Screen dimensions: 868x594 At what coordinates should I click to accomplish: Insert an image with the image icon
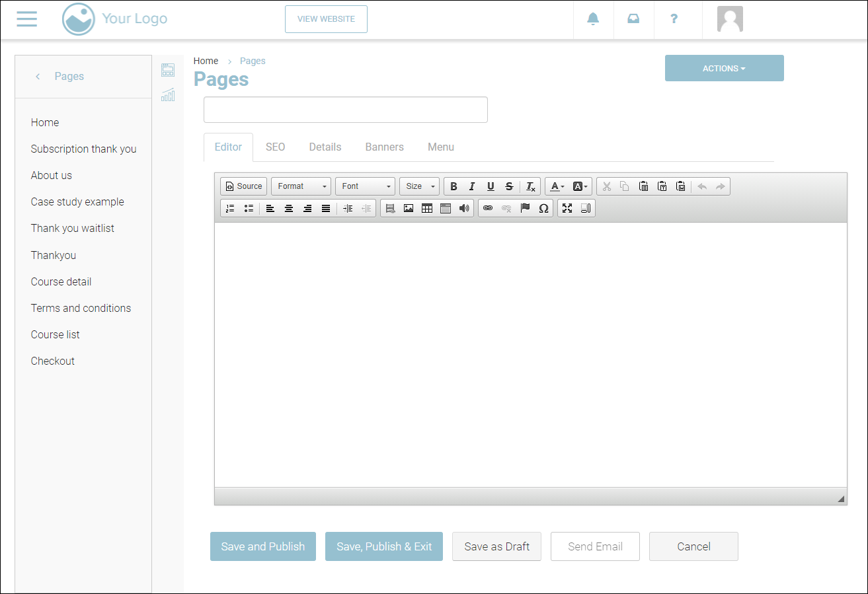[x=409, y=208]
